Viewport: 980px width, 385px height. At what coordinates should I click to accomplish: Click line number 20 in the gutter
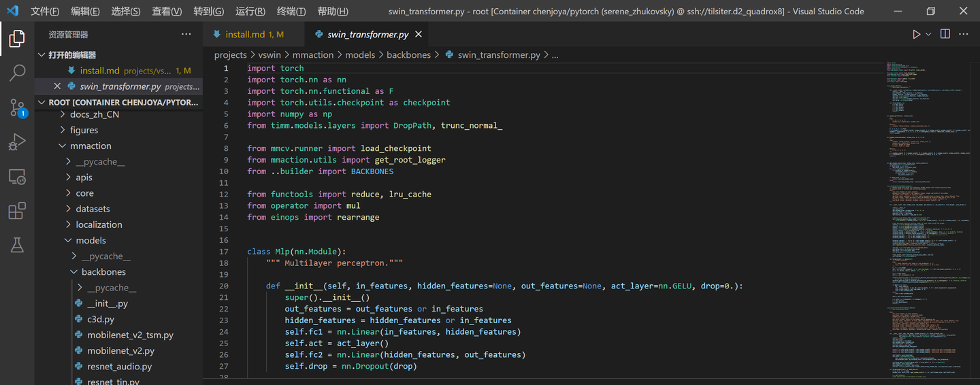[x=224, y=286]
